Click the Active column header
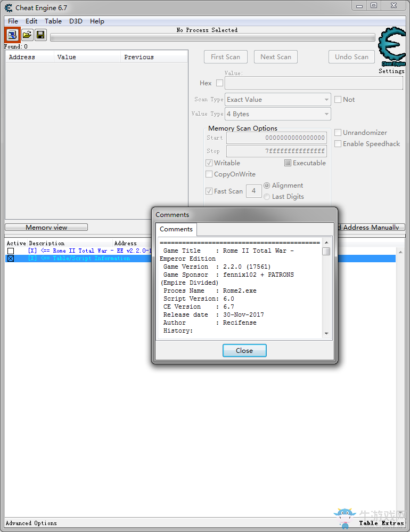 (x=17, y=243)
